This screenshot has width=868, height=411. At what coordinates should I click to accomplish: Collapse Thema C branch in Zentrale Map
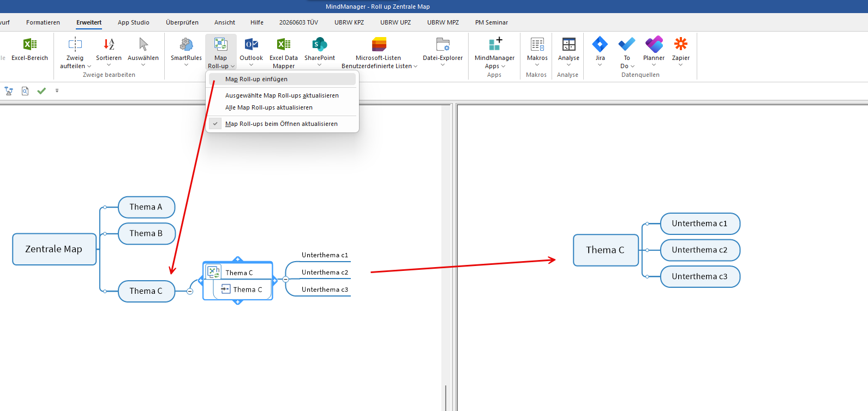coord(190,291)
